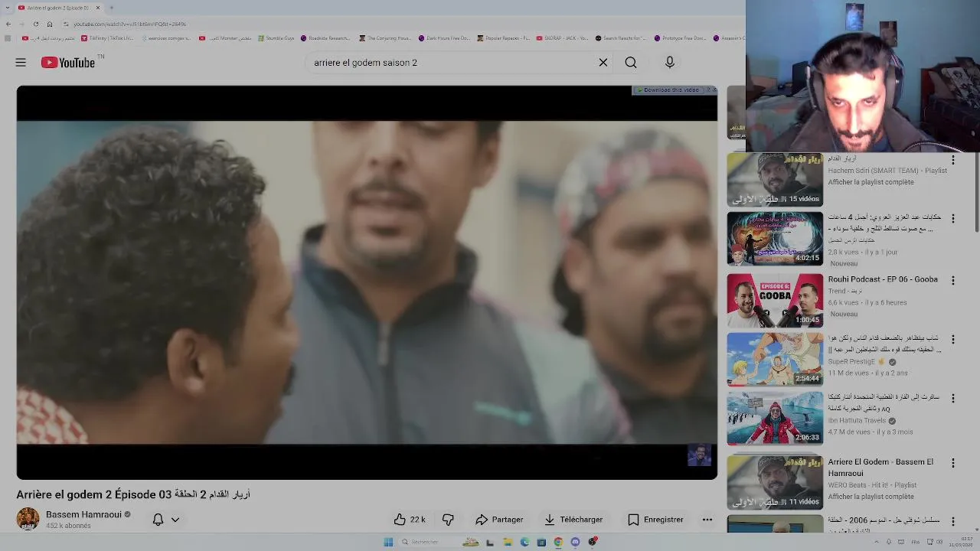This screenshot has width=980, height=551.
Task: Reload the page in the browser
Action: (x=35, y=24)
